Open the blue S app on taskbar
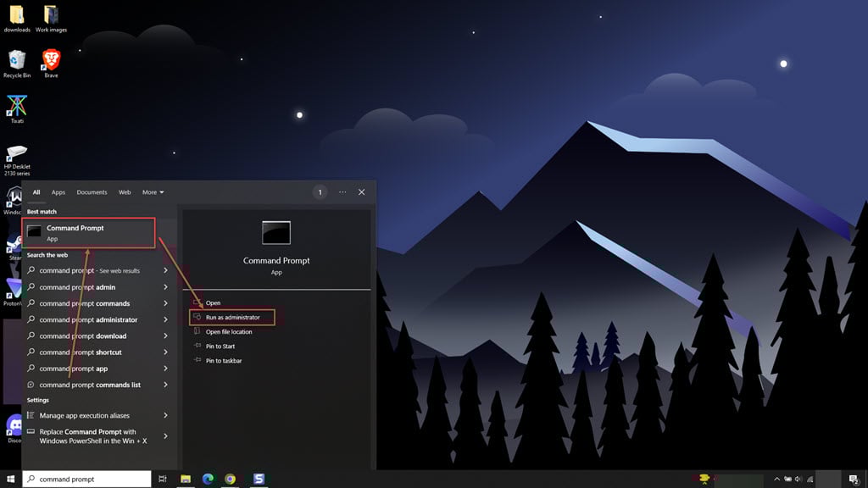 (259, 480)
